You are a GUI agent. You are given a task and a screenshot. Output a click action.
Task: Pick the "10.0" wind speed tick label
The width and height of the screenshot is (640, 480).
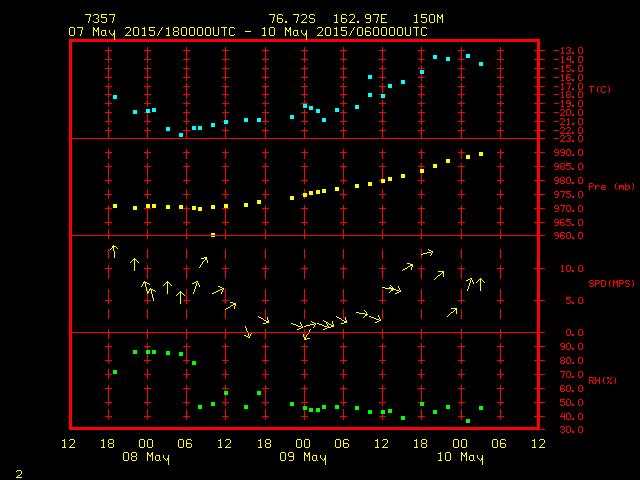(x=572, y=269)
